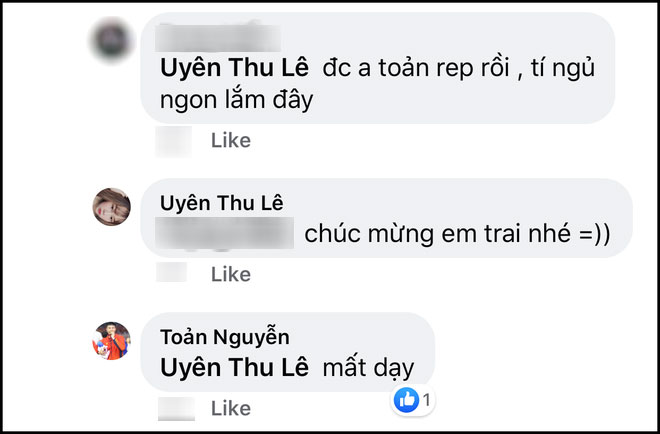660x434 pixels.
Task: Open the blurred profile picture of first commenter
Action: [x=112, y=40]
